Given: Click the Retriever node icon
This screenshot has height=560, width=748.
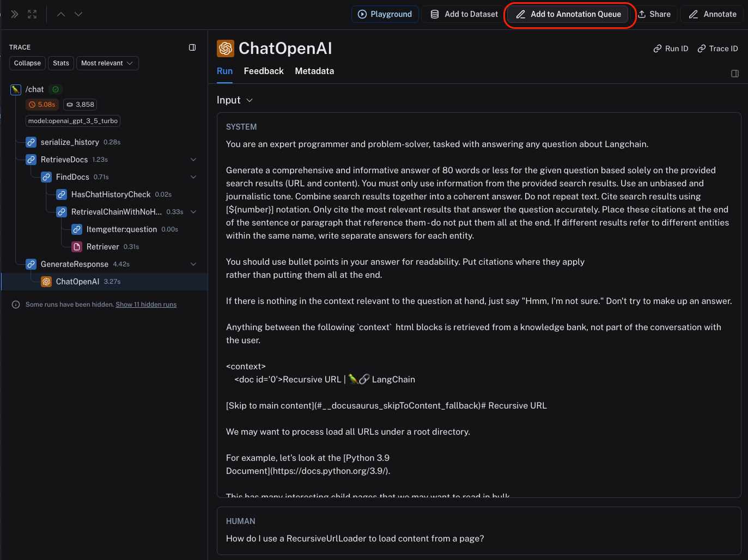Looking at the screenshot, I should (x=77, y=247).
